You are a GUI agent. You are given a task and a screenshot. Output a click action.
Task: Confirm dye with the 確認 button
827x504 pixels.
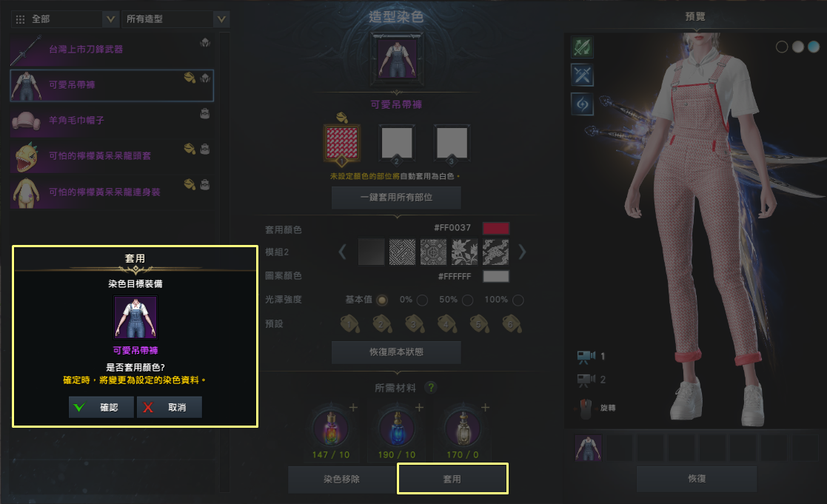101,407
